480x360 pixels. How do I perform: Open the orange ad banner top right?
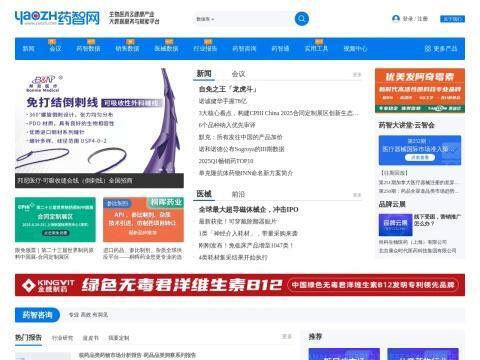pos(420,91)
